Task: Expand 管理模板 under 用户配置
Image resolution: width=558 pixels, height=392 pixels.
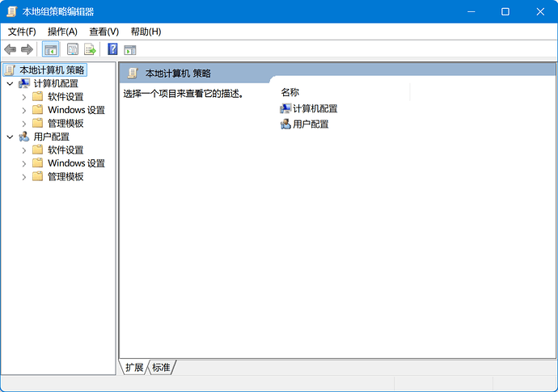Action: tap(23, 177)
